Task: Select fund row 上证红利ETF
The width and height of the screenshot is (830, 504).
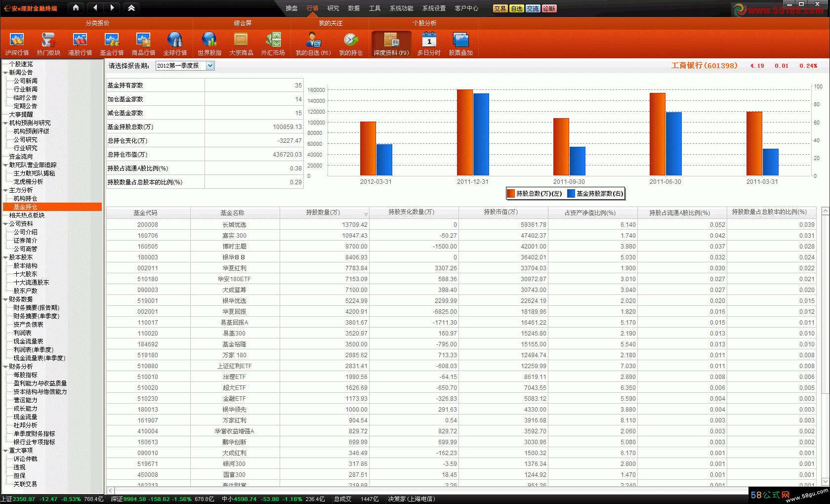Action: click(461, 366)
